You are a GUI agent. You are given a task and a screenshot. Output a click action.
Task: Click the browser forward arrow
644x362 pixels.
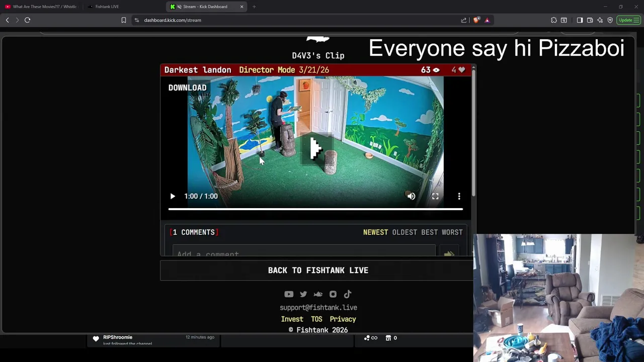click(x=17, y=20)
